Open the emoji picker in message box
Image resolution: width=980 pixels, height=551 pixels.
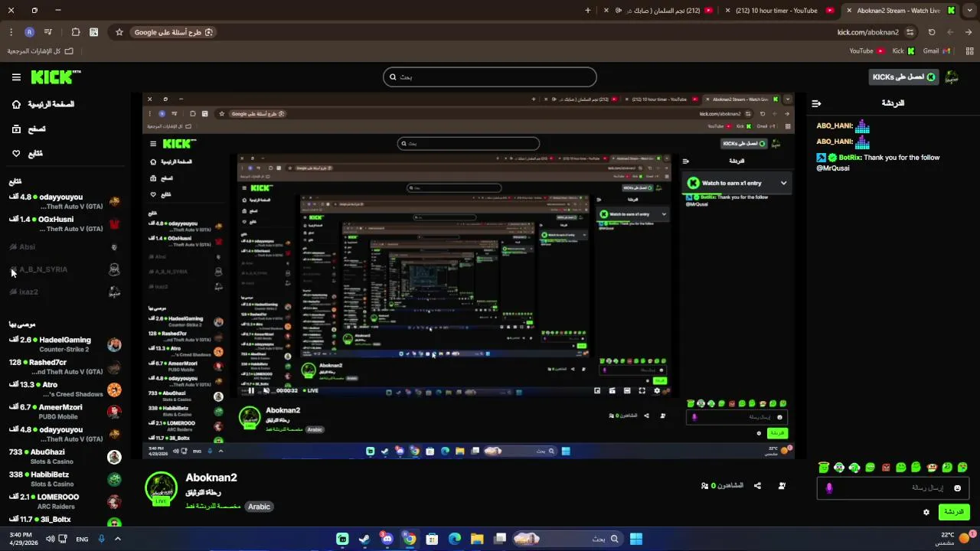[x=957, y=488]
